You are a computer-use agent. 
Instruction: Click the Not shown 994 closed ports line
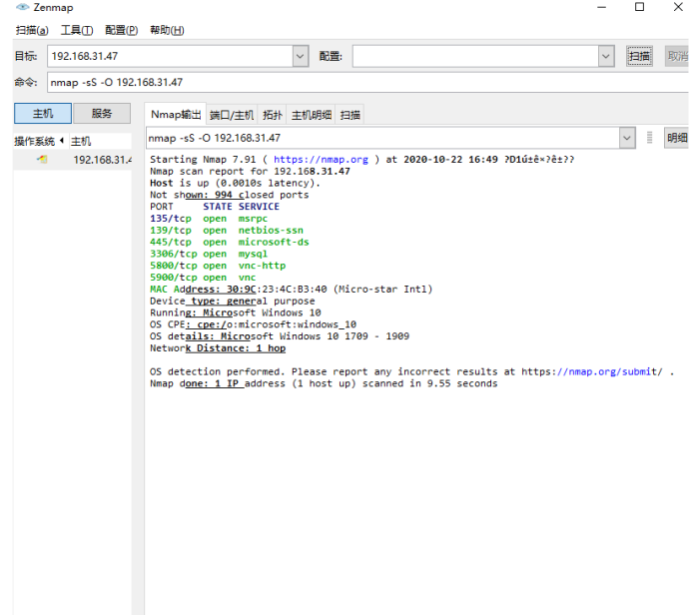click(x=230, y=195)
